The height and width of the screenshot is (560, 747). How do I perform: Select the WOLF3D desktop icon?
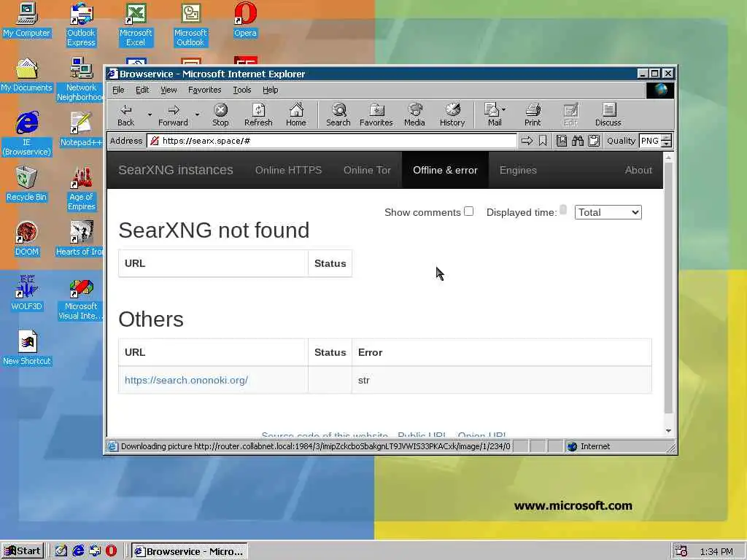27,294
